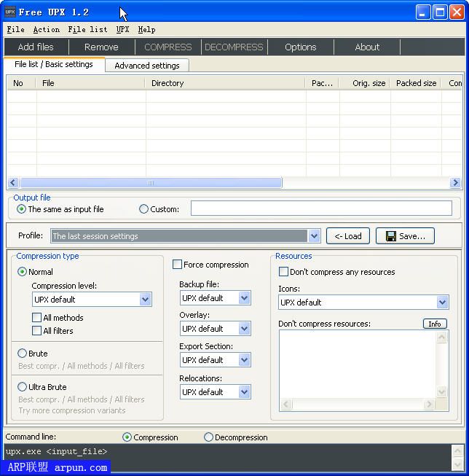Click the file list scroll right arrow
The image size is (469, 476).
pyautogui.click(x=455, y=183)
